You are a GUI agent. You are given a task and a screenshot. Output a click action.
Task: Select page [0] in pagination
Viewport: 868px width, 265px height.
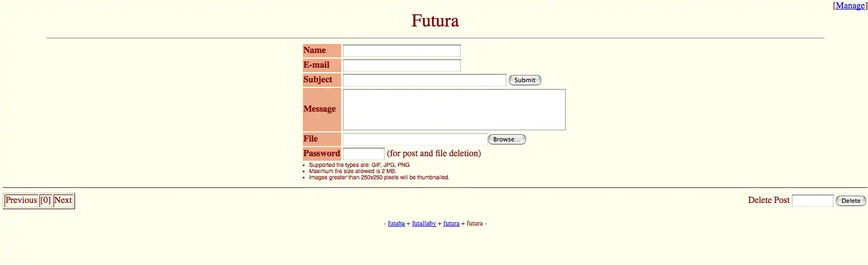[x=46, y=200]
